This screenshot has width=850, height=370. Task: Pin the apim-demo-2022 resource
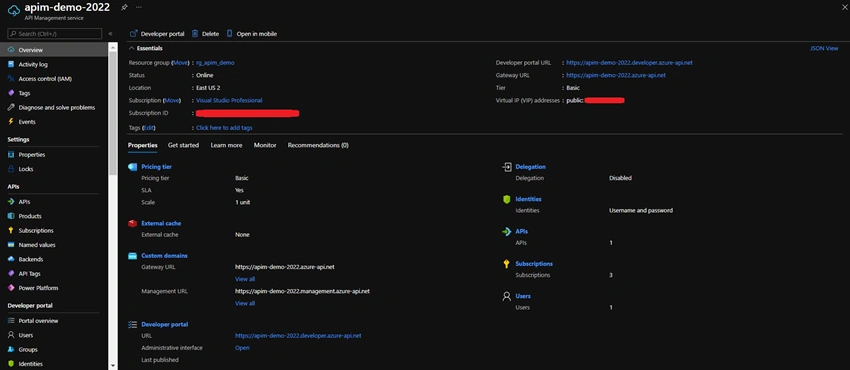124,7
